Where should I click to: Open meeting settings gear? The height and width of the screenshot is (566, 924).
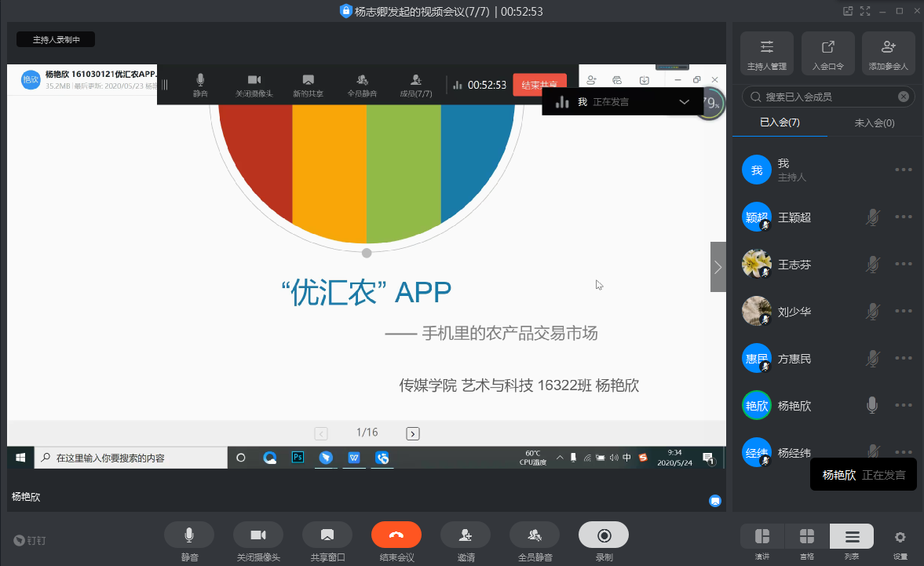[x=900, y=537]
